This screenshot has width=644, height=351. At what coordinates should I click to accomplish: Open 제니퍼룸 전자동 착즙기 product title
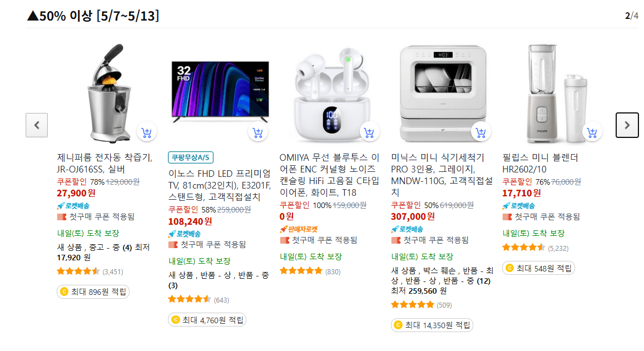coord(105,163)
